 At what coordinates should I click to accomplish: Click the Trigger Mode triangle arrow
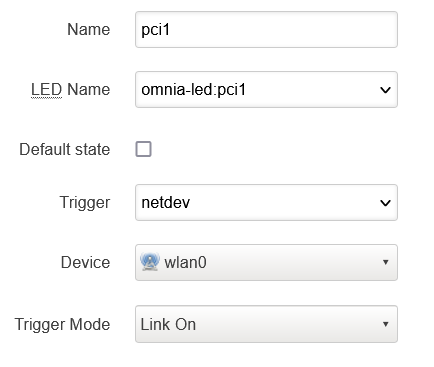pos(386,324)
